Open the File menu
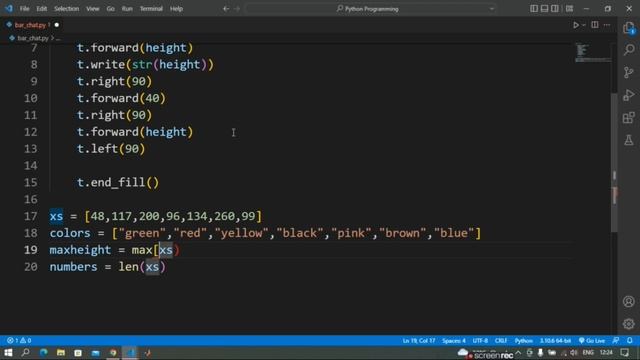 click(x=24, y=9)
